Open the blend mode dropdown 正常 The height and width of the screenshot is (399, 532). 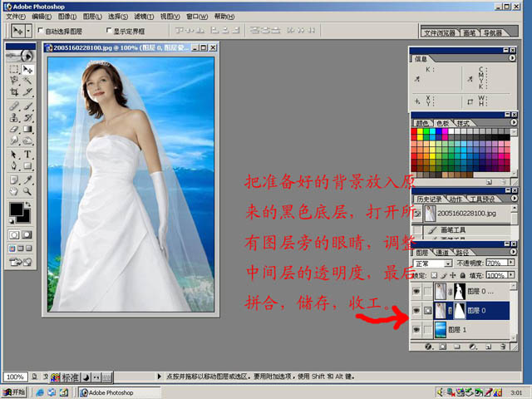432,264
